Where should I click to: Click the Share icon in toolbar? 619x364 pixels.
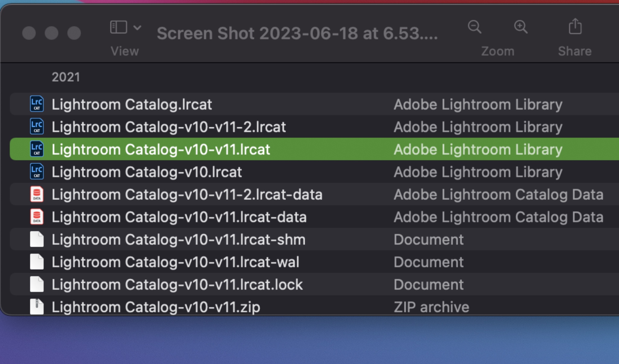coord(575,27)
